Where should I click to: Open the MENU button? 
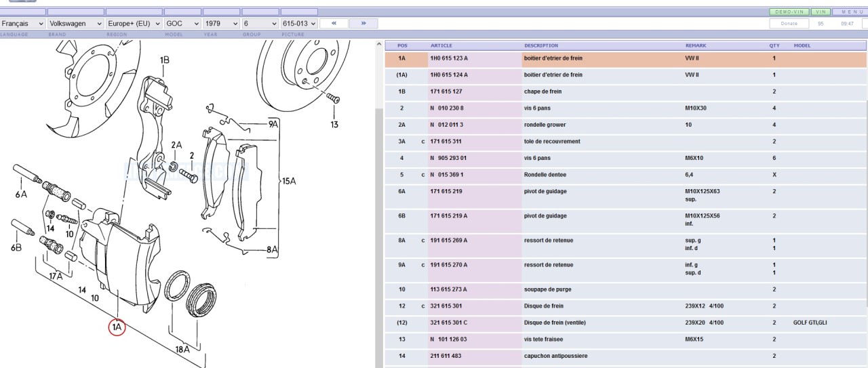850,12
